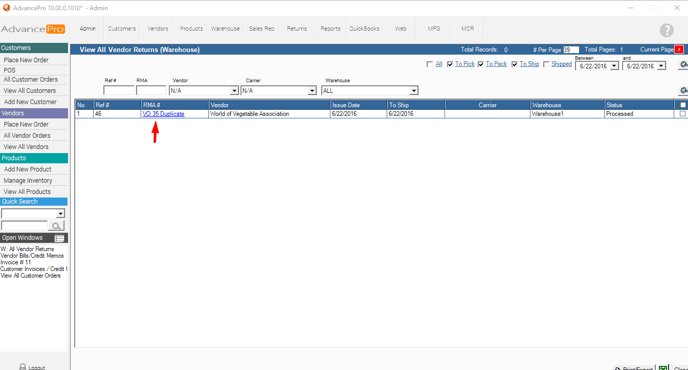Image resolution: width=688 pixels, height=370 pixels.
Task: Sort by the Vendor column header
Action: tap(269, 105)
